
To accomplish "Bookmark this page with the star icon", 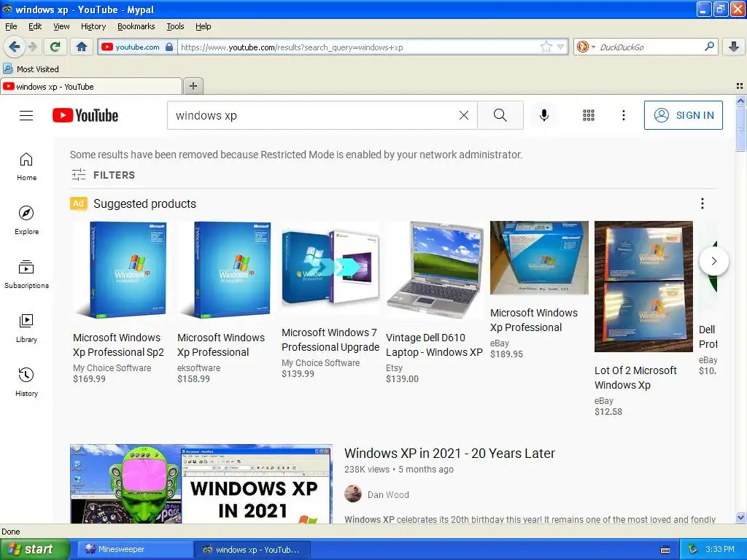I will [546, 47].
